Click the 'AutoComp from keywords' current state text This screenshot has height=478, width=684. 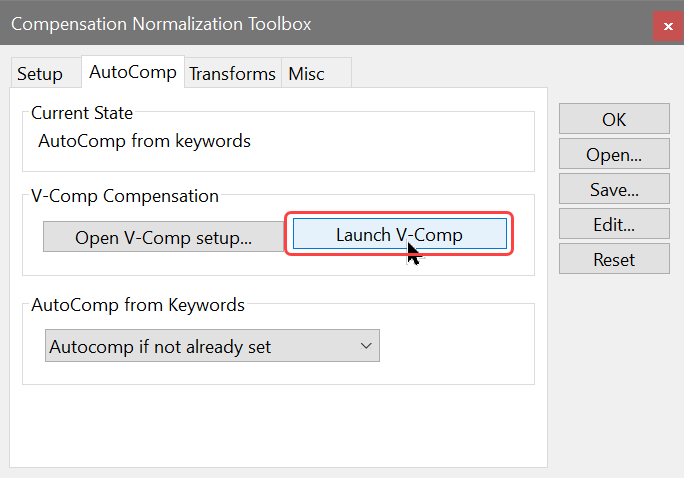pyautogui.click(x=144, y=141)
